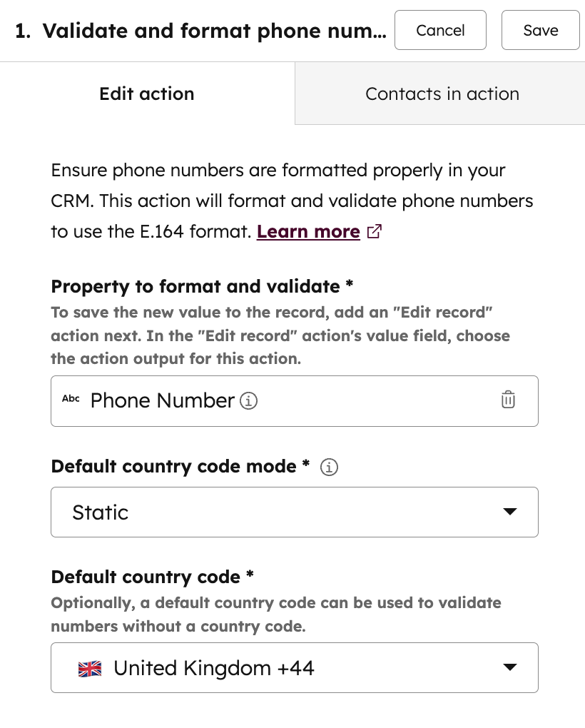Click the external link icon after Learn more
585x728 pixels.
pyautogui.click(x=374, y=231)
